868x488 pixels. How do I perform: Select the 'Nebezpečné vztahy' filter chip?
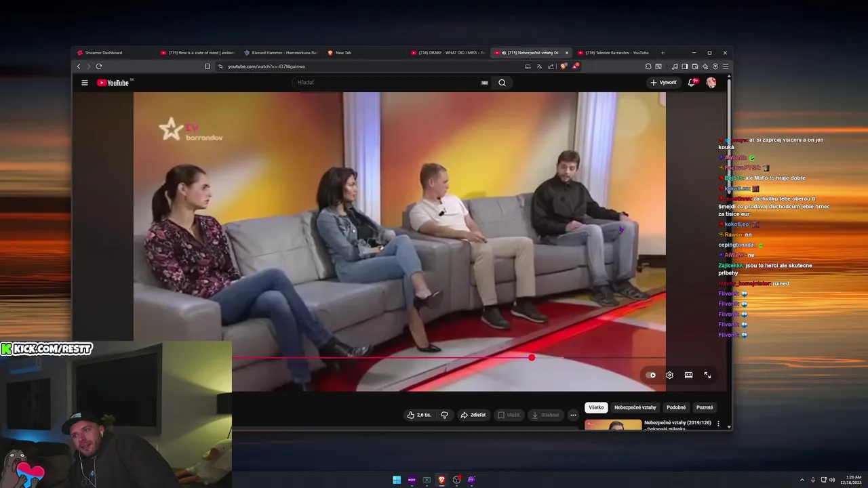pos(635,407)
